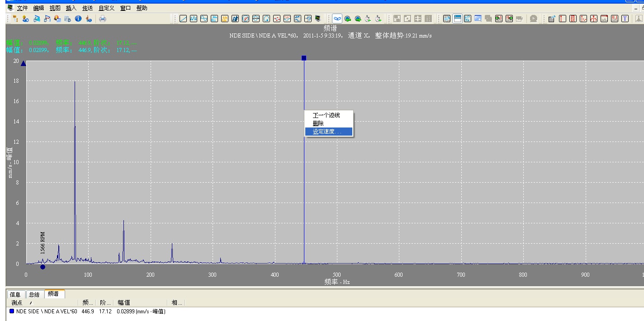Viewport: 644px width, 321px height.
Task: Click the 1566 RPM speed marker dot
Action: point(43,267)
